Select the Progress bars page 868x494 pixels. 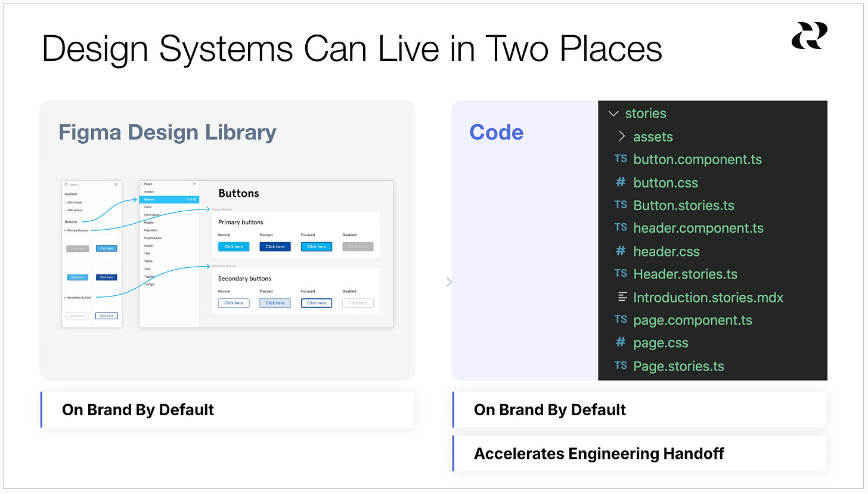pyautogui.click(x=153, y=238)
